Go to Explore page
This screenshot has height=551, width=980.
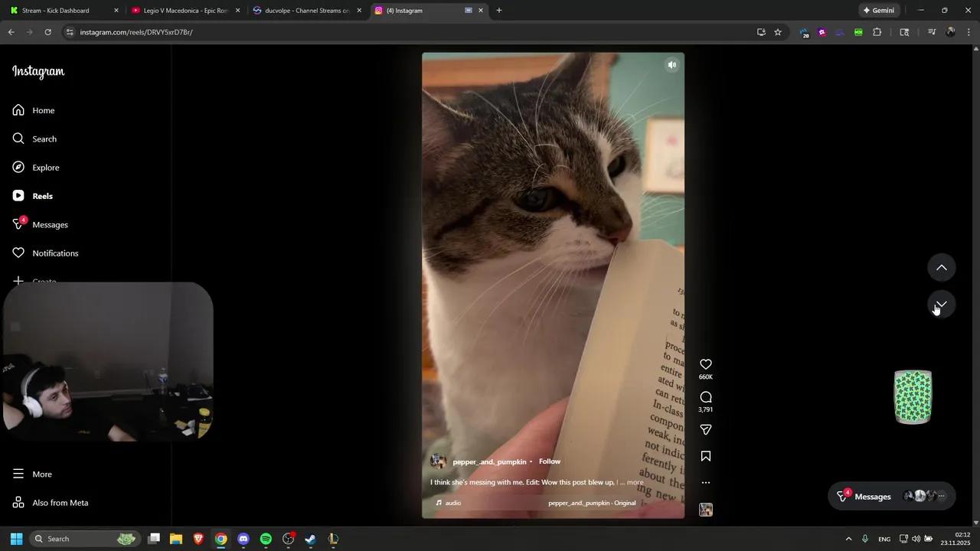36,168
